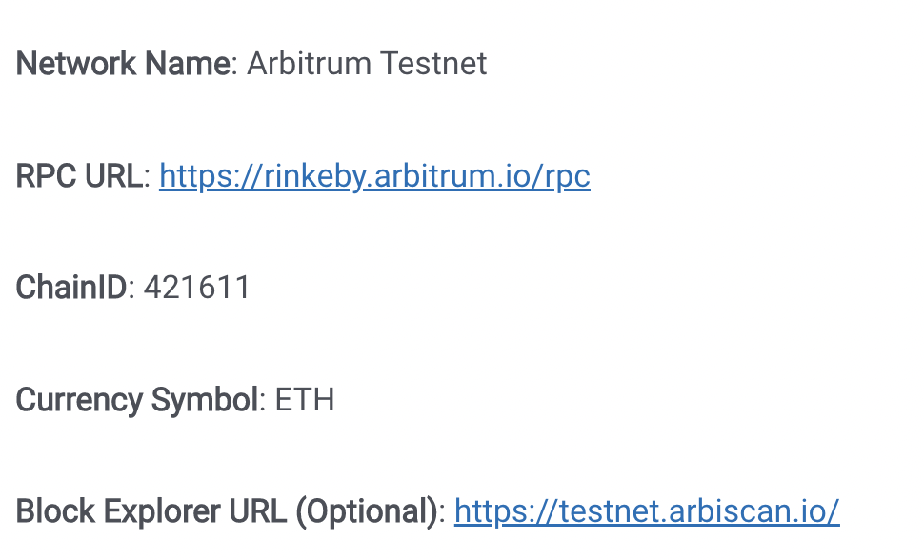Click the Block Explorer URL label
Viewport: 924px width, 560px height.
coord(228,511)
